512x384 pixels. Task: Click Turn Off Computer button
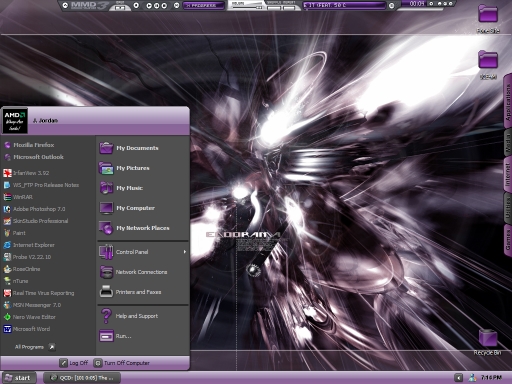click(122, 363)
